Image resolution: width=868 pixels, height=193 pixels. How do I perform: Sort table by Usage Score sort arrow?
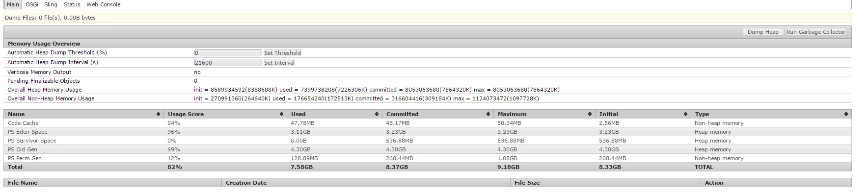[281, 114]
